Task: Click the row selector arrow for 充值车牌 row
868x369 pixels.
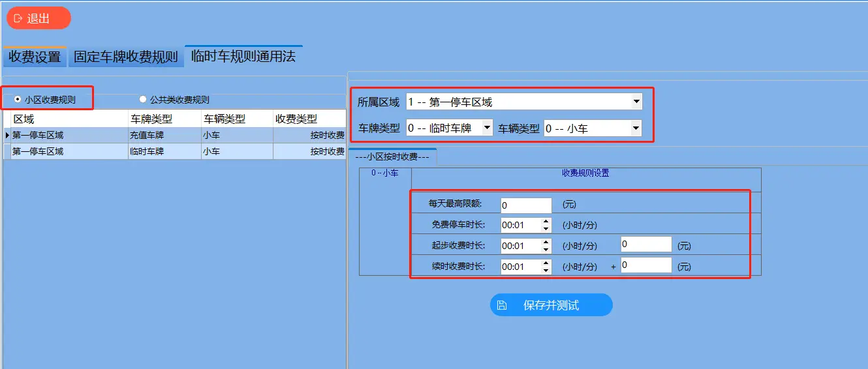Action: (7, 135)
